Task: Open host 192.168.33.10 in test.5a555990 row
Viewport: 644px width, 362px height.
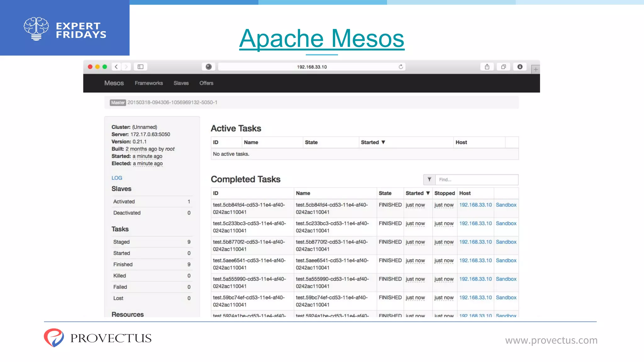Action: tap(475, 279)
